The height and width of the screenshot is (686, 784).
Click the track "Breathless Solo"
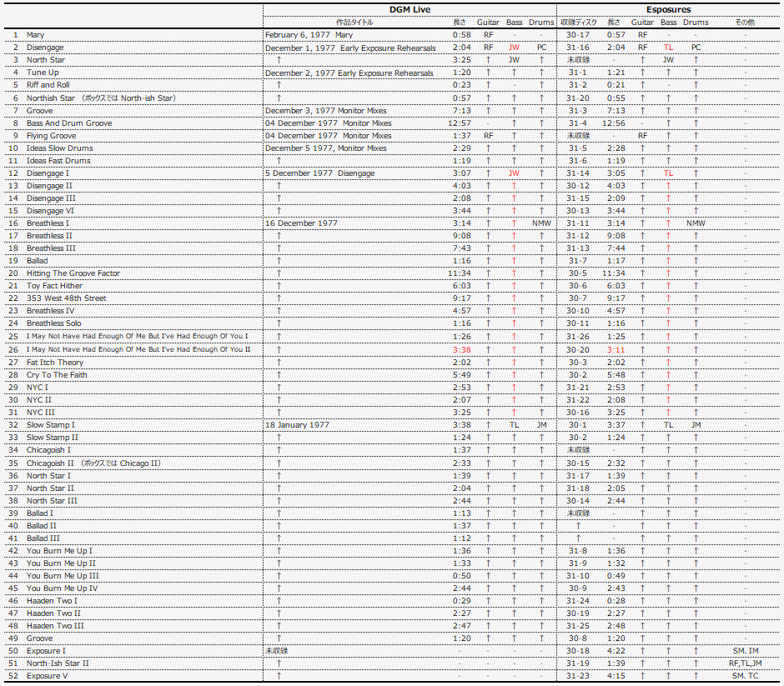pos(53,323)
